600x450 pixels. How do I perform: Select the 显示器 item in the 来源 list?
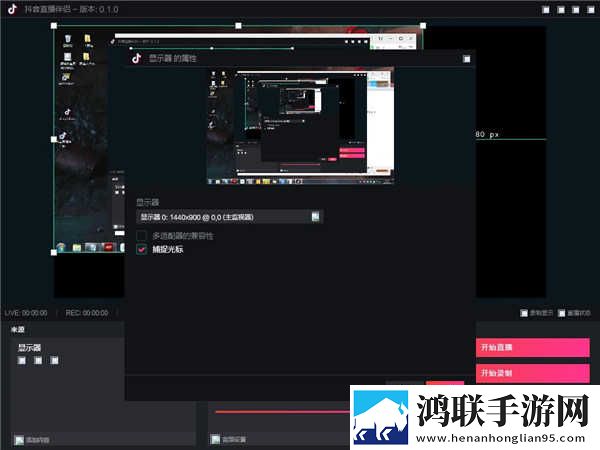[x=29, y=347]
